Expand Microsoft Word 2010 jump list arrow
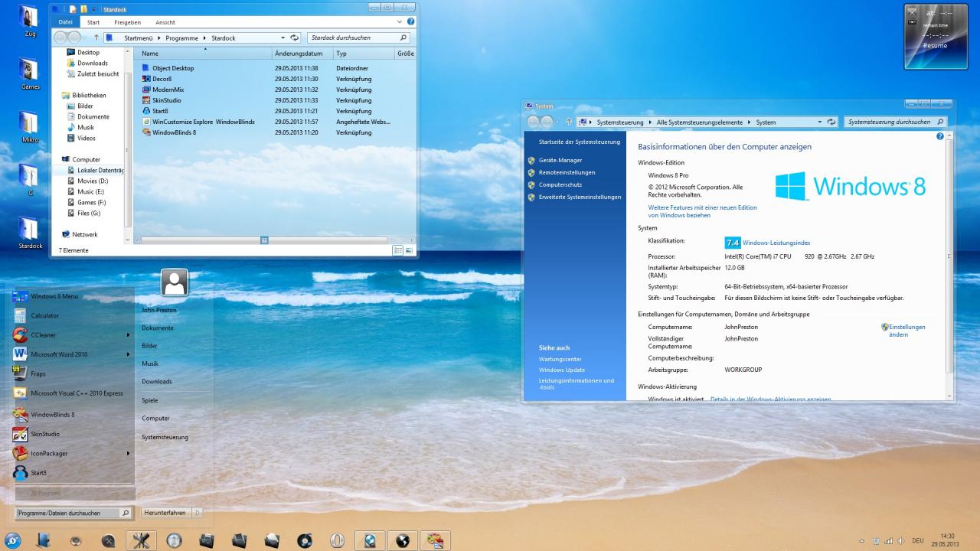 pos(128,354)
